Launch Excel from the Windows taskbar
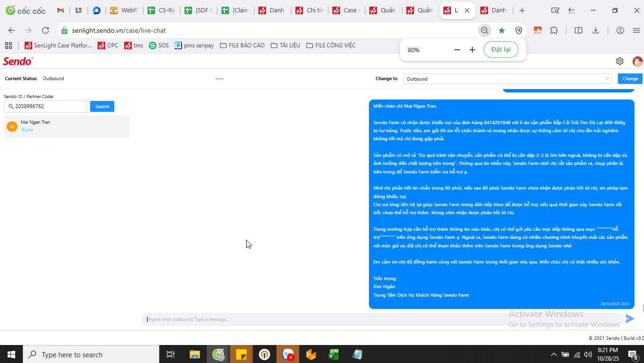 334,354
